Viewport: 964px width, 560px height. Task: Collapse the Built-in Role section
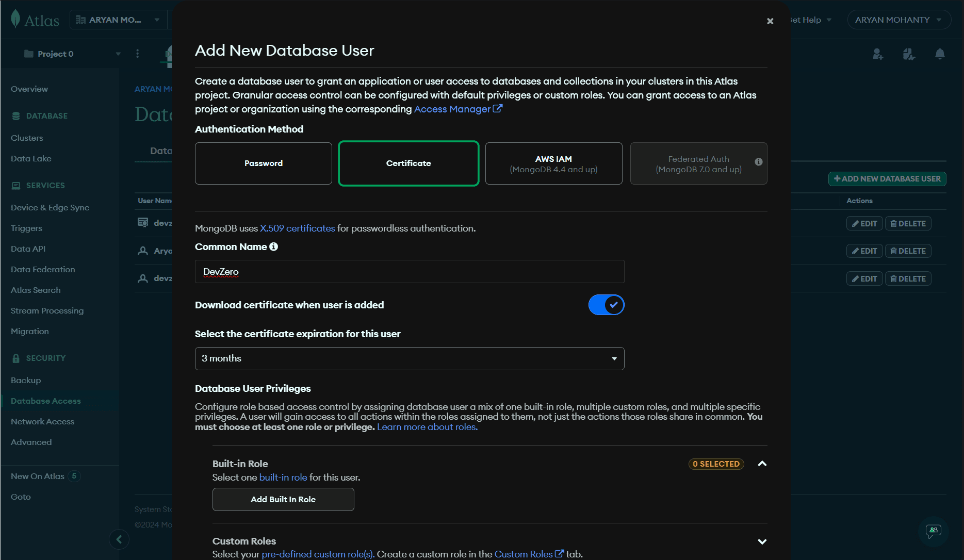tap(762, 464)
